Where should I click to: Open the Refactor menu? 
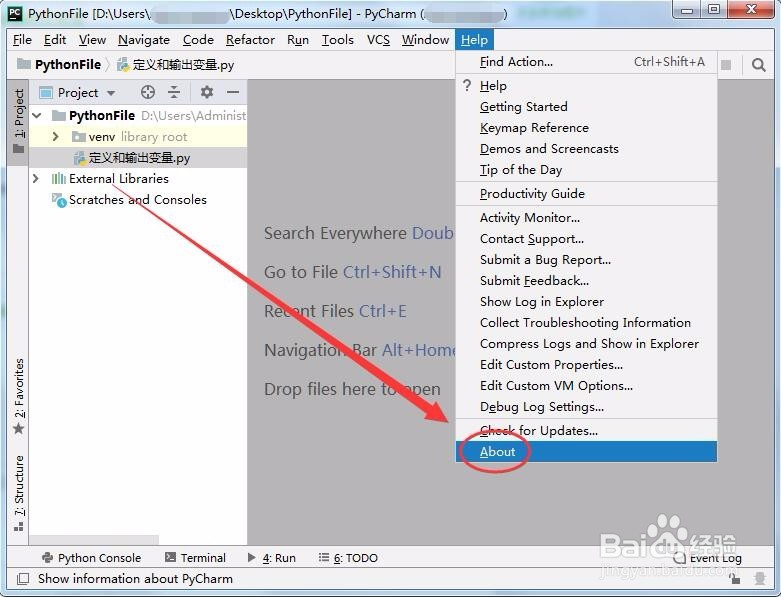click(x=250, y=40)
